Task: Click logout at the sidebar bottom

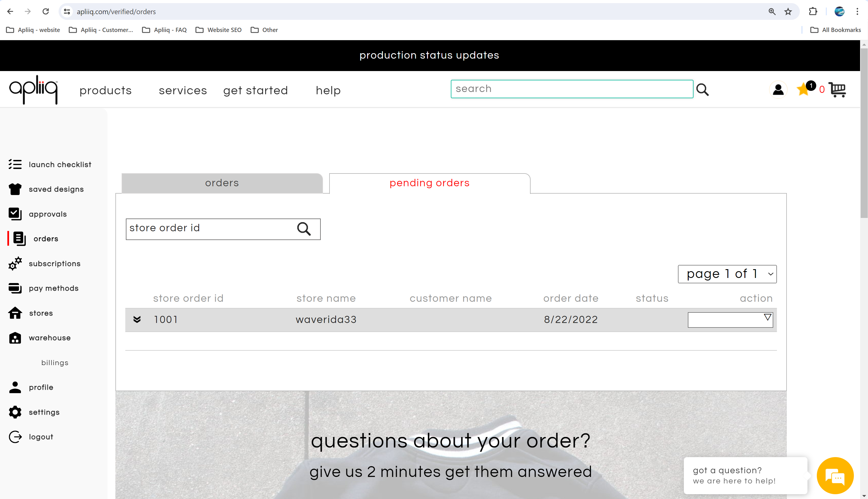Action: click(41, 437)
